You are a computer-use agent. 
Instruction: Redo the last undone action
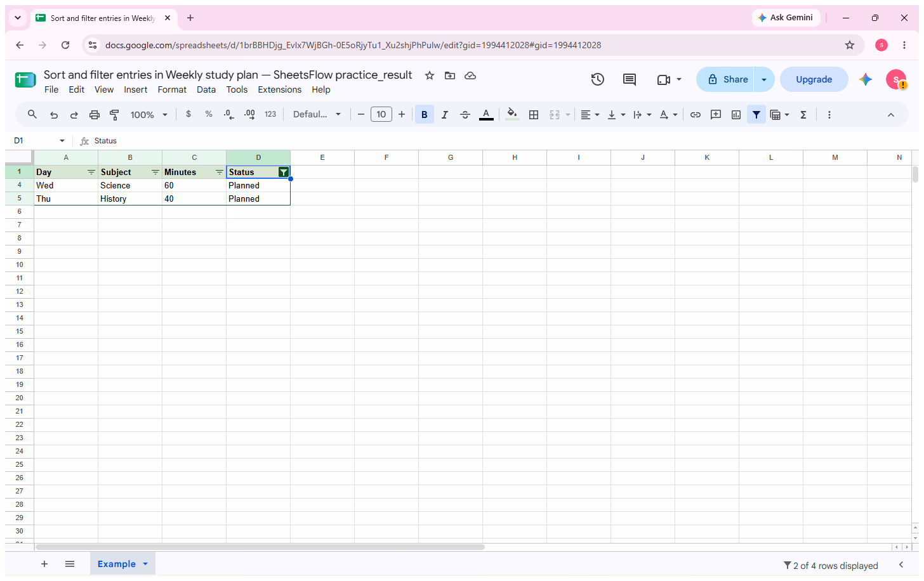point(74,115)
